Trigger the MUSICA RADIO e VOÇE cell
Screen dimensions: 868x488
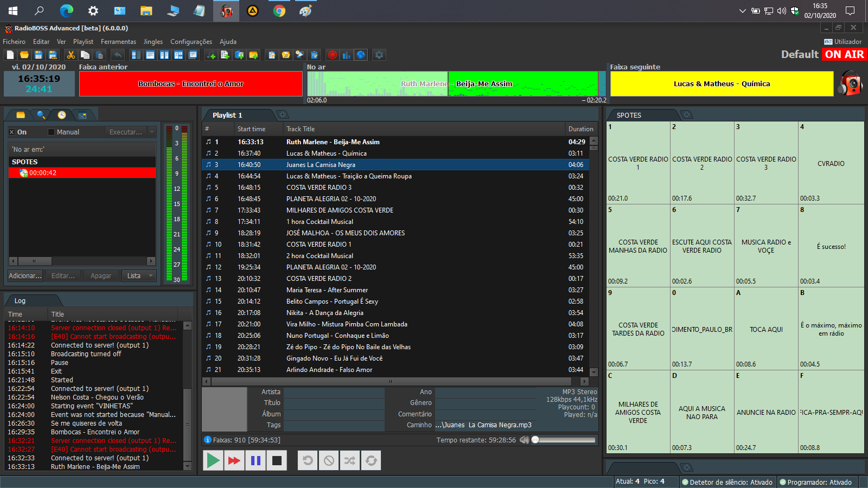tap(766, 246)
